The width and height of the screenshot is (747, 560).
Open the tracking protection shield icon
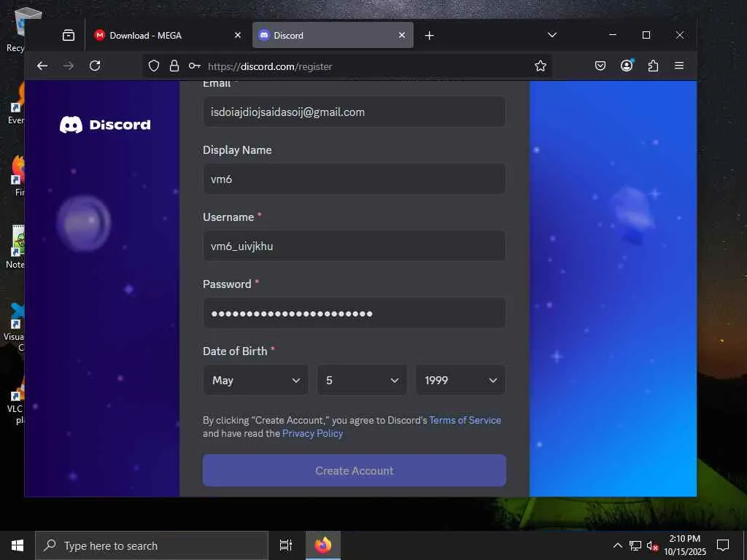(x=153, y=66)
